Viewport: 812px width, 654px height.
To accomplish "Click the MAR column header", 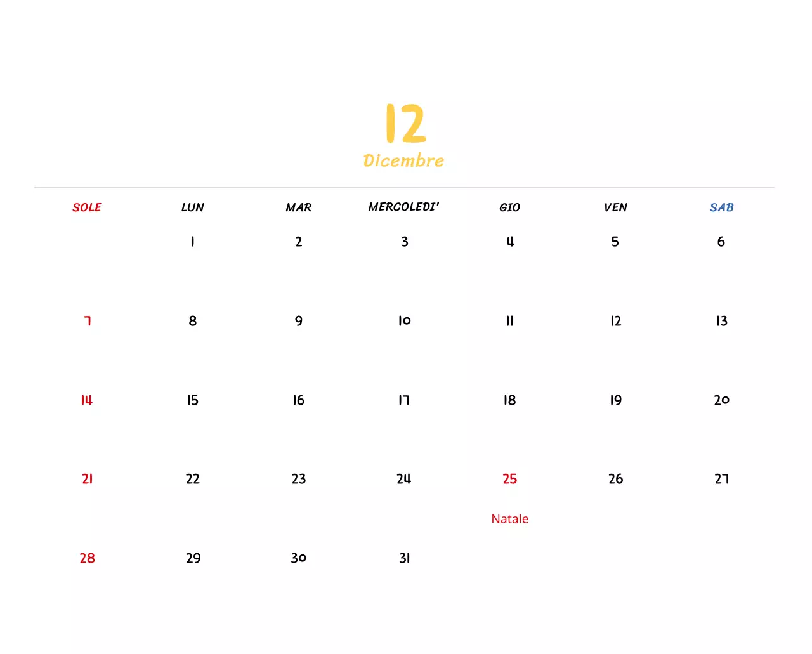I will pyautogui.click(x=298, y=207).
